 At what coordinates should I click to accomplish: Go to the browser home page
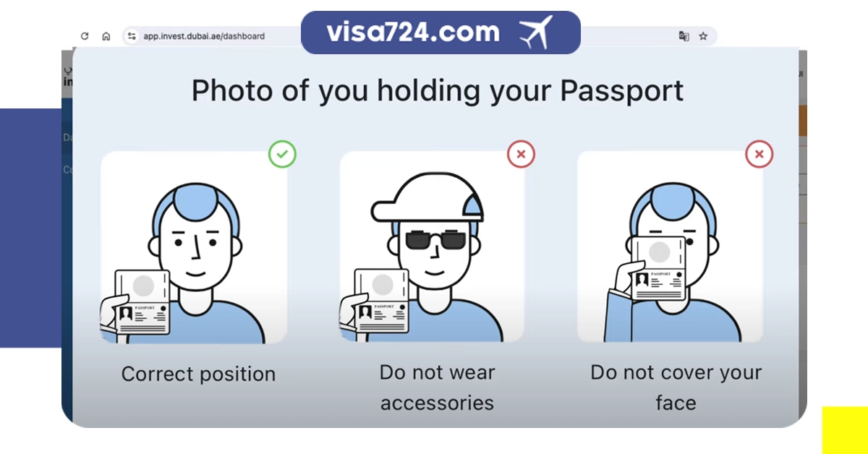106,36
